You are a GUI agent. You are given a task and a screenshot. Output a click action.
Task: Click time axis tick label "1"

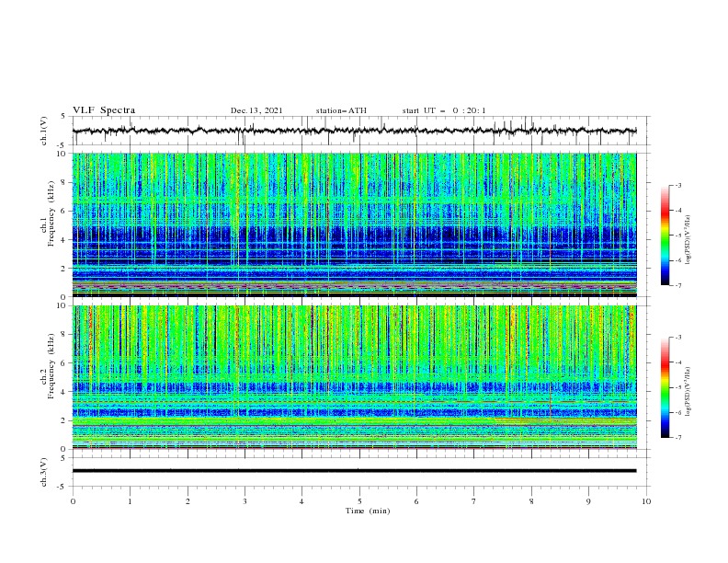[x=130, y=501]
